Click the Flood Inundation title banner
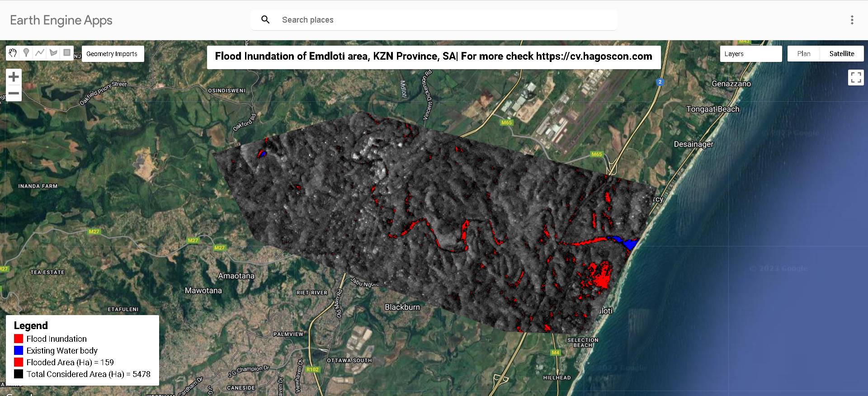The width and height of the screenshot is (868, 396). tap(434, 57)
